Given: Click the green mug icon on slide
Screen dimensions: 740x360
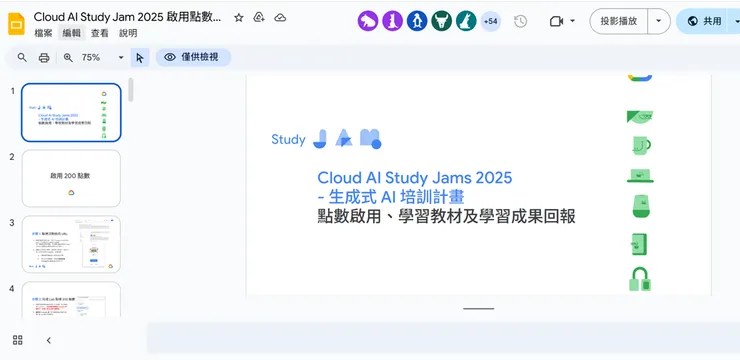Looking at the screenshot, I should coord(641,145).
